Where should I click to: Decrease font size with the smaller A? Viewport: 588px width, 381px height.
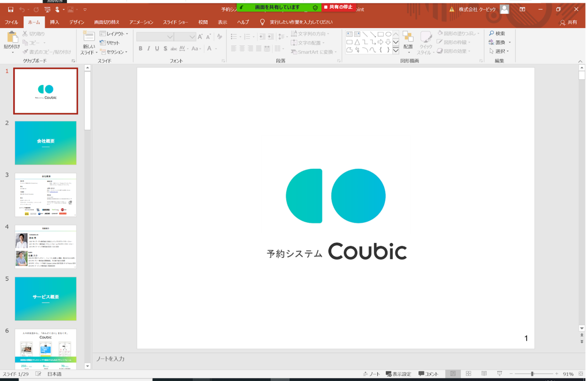[x=208, y=37]
